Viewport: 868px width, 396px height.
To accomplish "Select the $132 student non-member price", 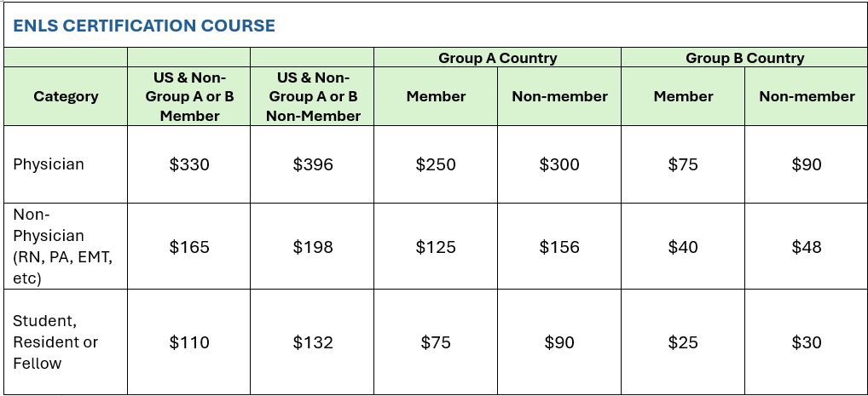I will click(x=313, y=342).
